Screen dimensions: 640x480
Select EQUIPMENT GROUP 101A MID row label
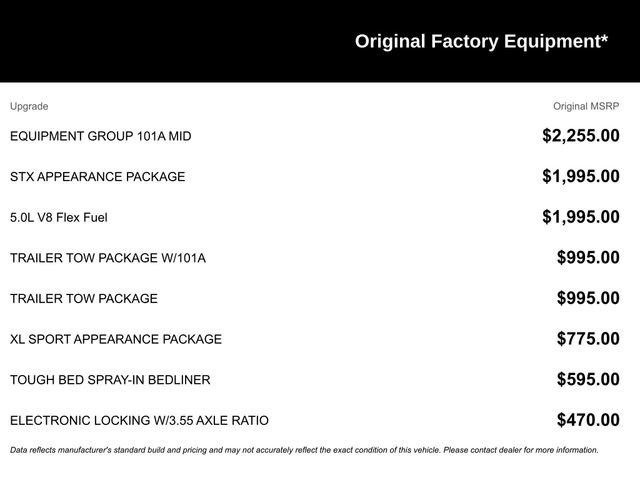100,136
